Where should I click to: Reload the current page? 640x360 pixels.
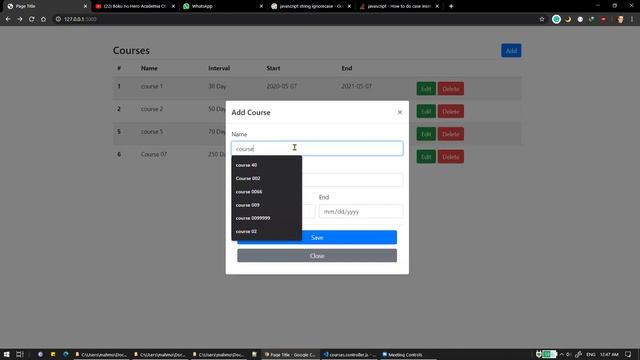click(x=31, y=19)
